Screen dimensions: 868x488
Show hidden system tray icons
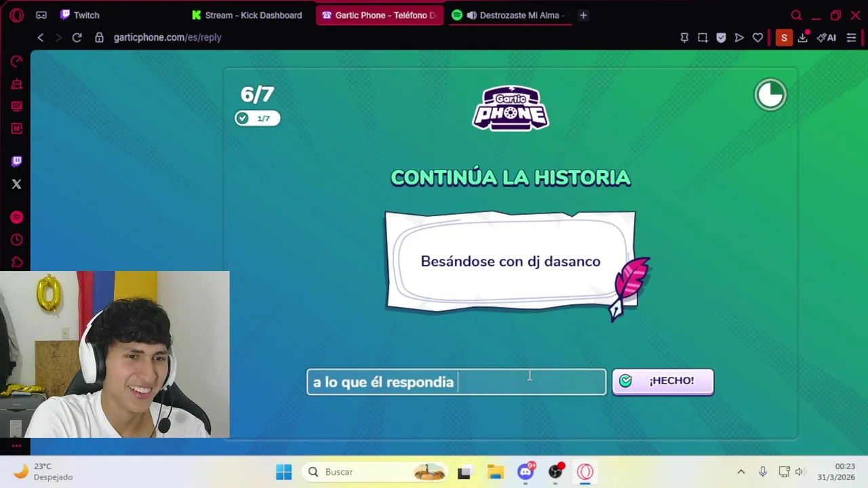tap(741, 472)
